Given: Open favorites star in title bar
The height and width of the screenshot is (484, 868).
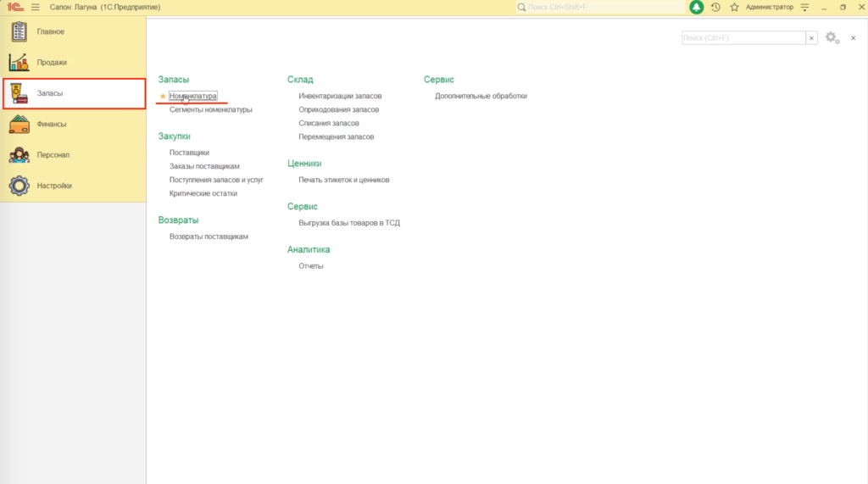Looking at the screenshot, I should click(x=734, y=7).
